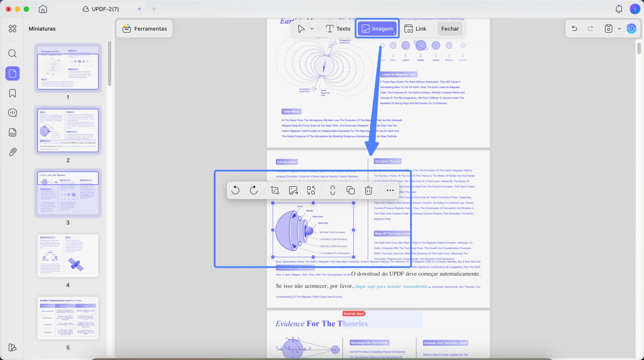Select the UPDF-2(7) document tab
This screenshot has width=644, height=360.
click(101, 9)
